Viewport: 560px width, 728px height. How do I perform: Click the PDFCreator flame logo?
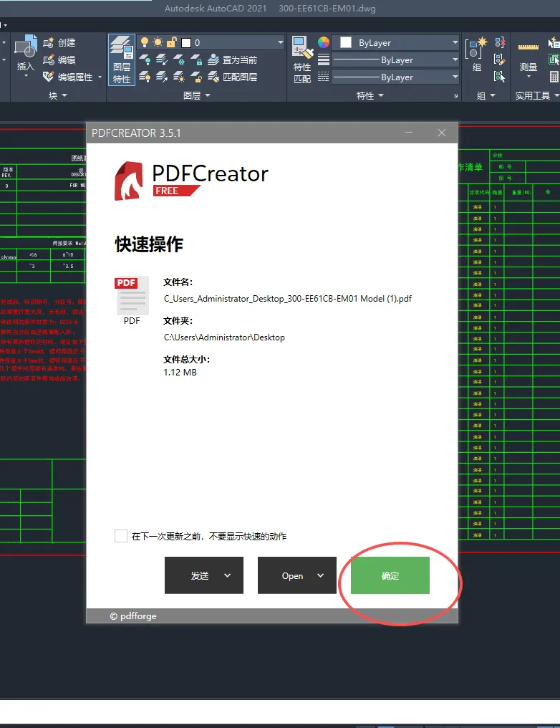coord(128,181)
